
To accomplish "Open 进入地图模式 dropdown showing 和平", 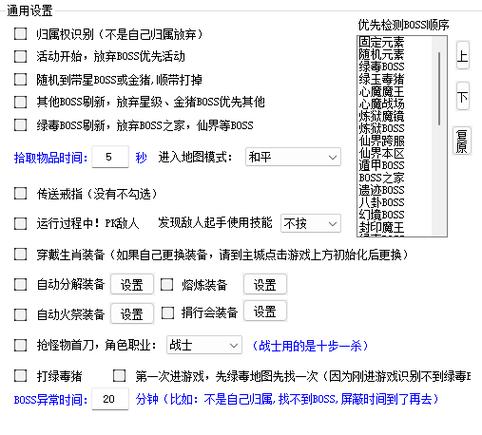I will [293, 157].
